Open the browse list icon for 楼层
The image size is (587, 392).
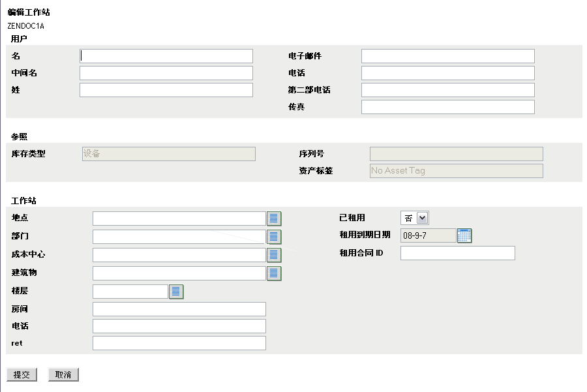tap(176, 292)
